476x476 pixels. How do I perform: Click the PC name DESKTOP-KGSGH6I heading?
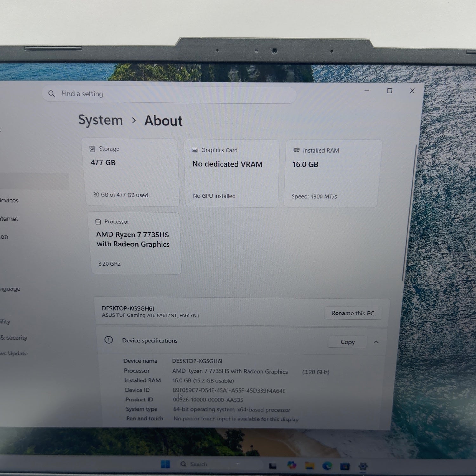click(128, 308)
